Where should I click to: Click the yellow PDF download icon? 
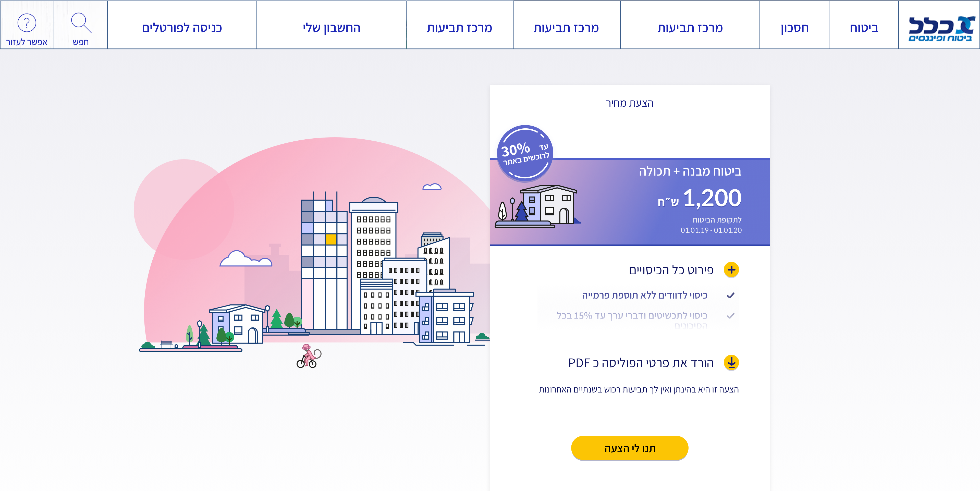pyautogui.click(x=731, y=362)
